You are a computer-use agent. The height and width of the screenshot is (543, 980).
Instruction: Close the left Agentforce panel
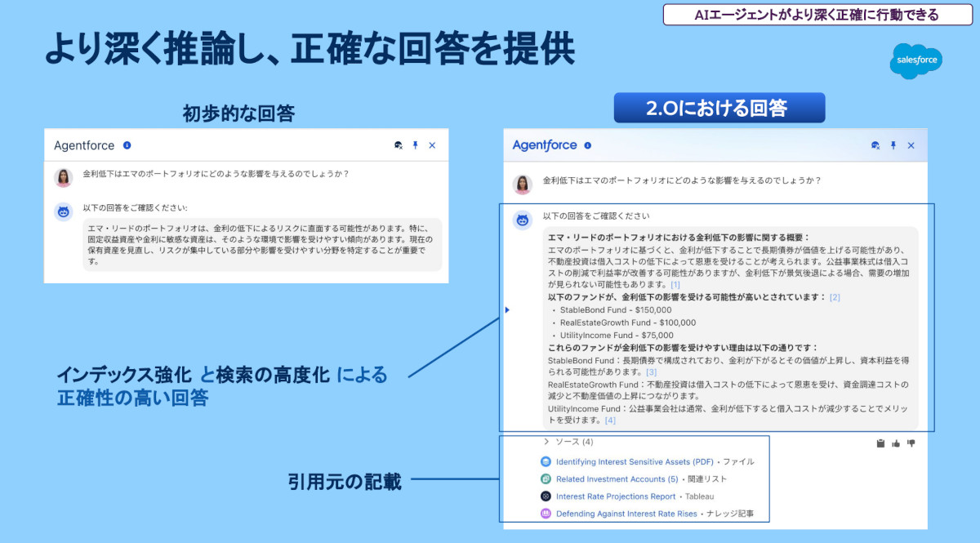coord(432,145)
